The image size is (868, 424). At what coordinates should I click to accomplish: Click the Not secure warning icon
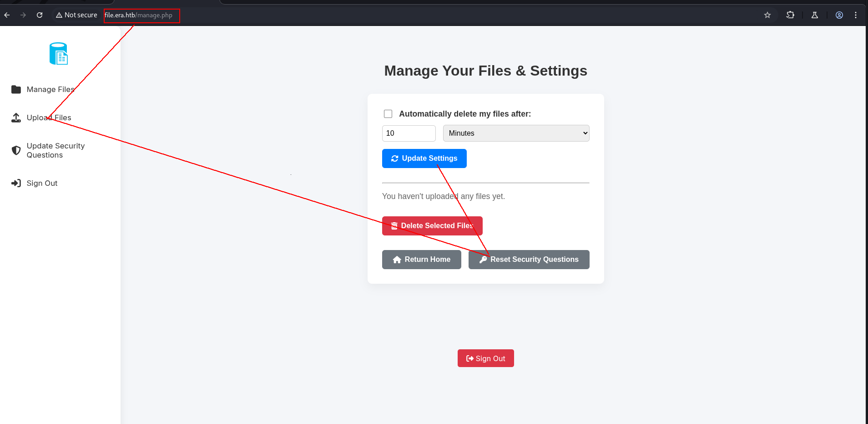pos(59,15)
